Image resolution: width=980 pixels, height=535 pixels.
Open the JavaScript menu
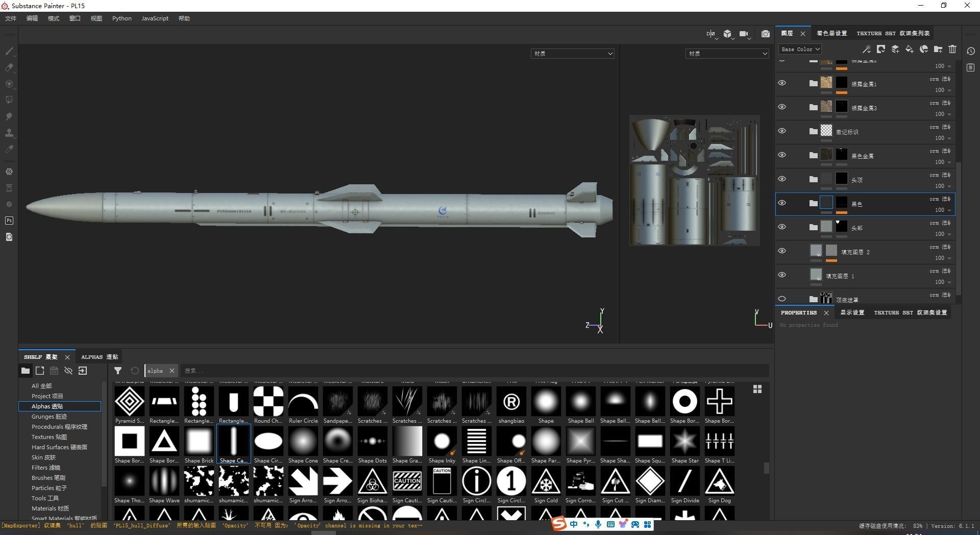click(x=155, y=18)
